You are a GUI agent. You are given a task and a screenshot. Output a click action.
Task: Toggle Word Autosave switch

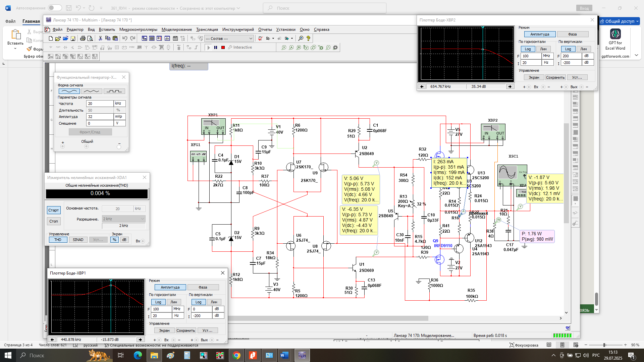pos(55,8)
